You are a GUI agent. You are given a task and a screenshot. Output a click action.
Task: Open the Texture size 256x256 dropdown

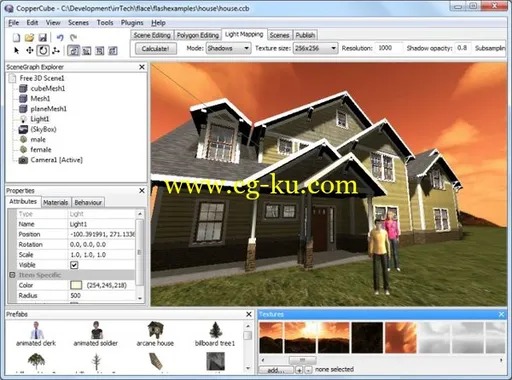click(x=315, y=48)
